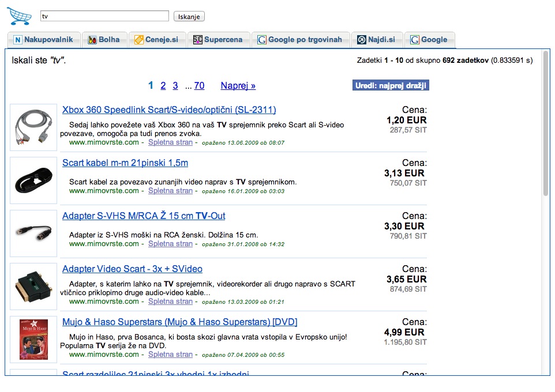Jump to results page 70

click(199, 86)
